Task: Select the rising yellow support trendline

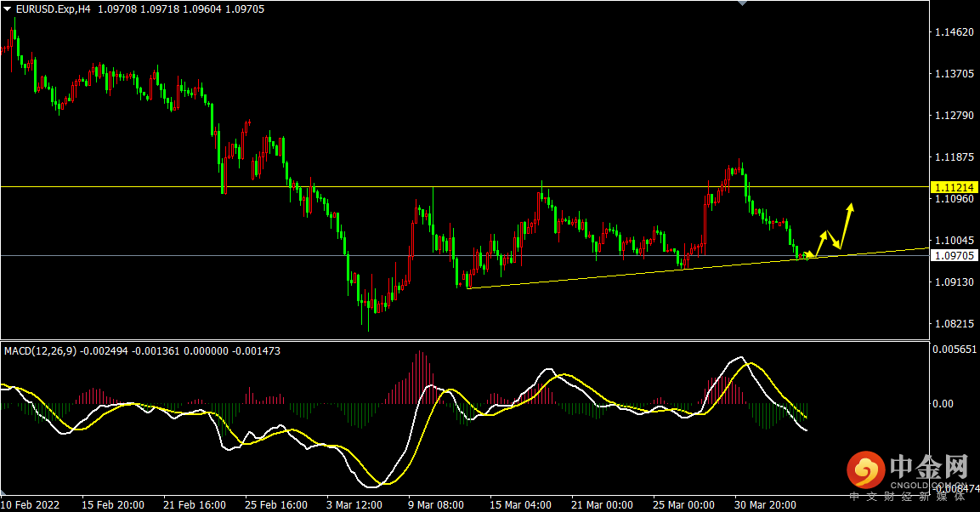Action: pos(698,268)
